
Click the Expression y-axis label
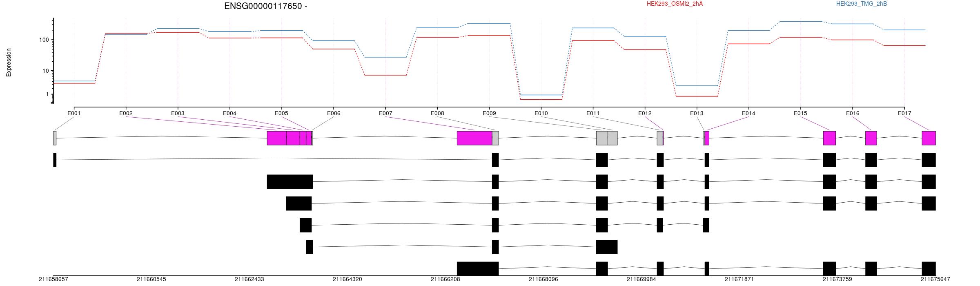tap(9, 63)
